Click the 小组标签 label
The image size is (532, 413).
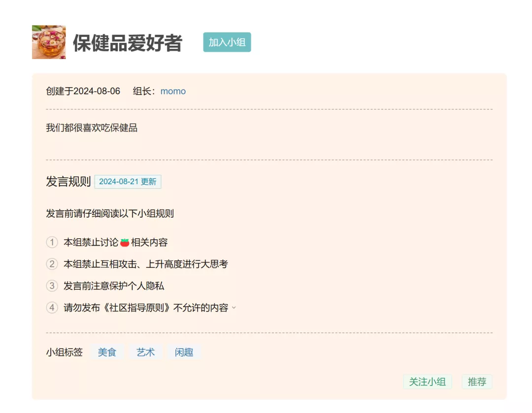pyautogui.click(x=65, y=352)
